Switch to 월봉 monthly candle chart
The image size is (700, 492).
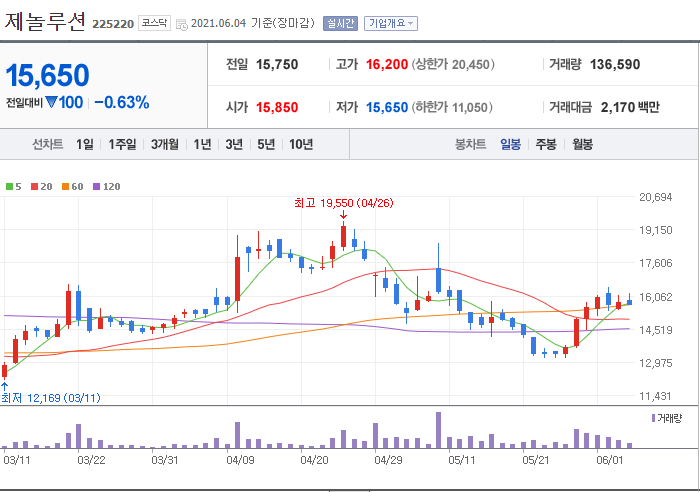pyautogui.click(x=583, y=144)
